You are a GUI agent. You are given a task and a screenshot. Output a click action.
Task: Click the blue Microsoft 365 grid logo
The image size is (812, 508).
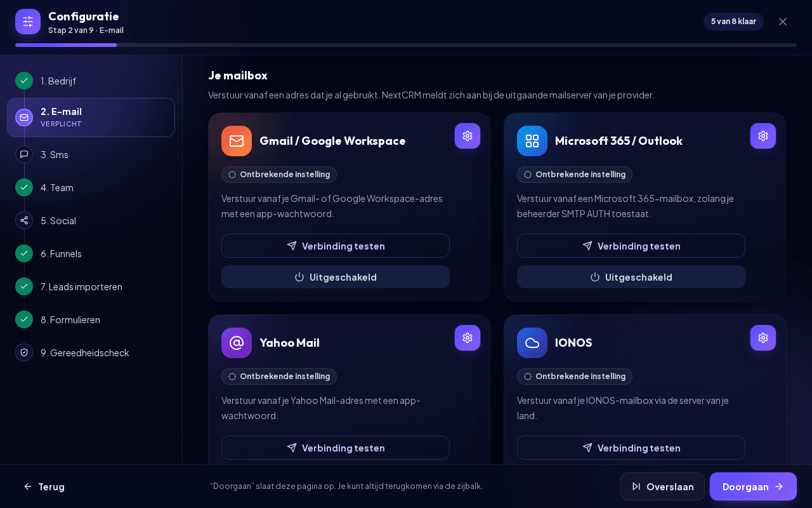532,141
